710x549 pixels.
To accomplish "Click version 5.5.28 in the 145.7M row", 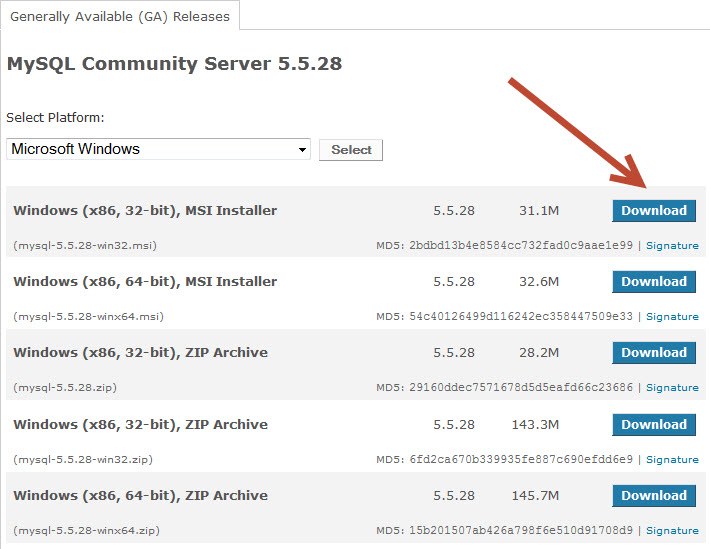I will (x=454, y=496).
